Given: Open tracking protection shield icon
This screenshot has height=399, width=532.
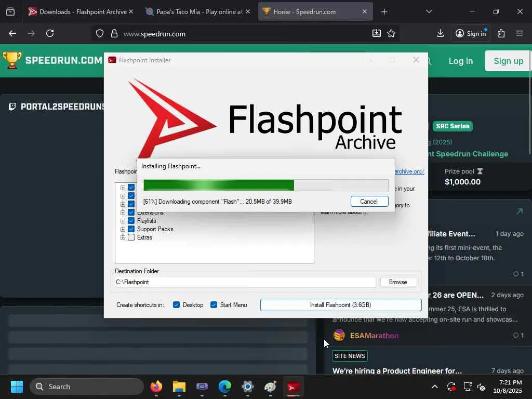Looking at the screenshot, I should coord(99,33).
